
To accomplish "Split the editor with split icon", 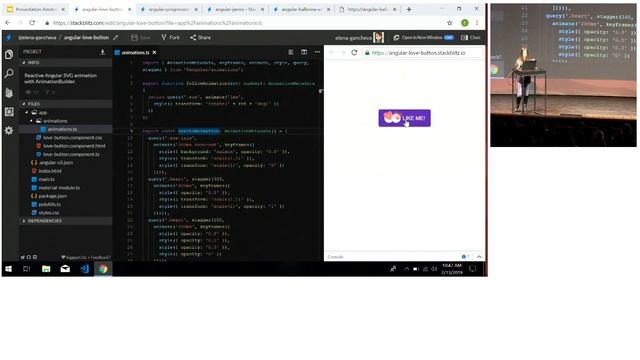I will click(x=304, y=52).
